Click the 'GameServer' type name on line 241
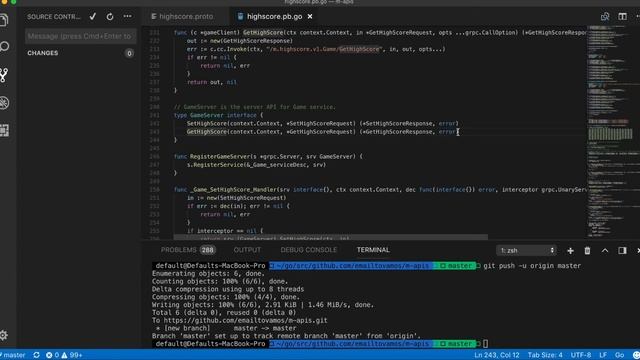Viewport: 640px width, 360px height. [207, 115]
